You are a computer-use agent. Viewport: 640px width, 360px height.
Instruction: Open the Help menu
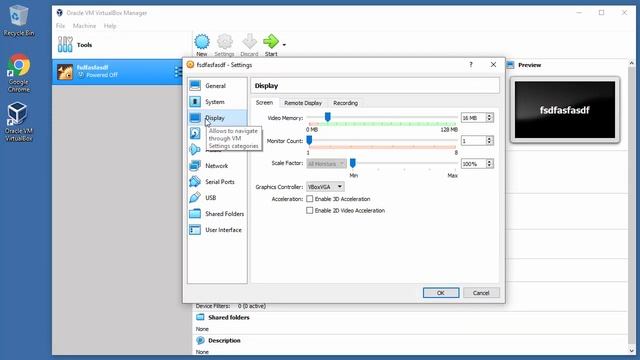tap(110, 26)
